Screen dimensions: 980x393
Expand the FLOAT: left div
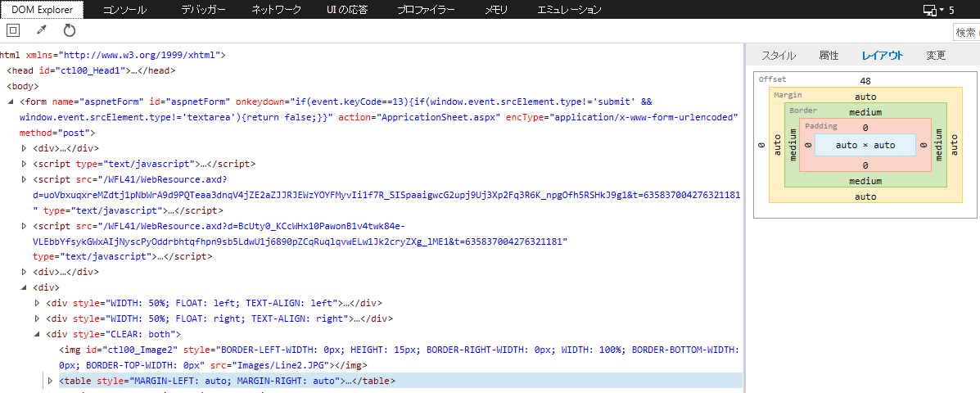tap(37, 303)
